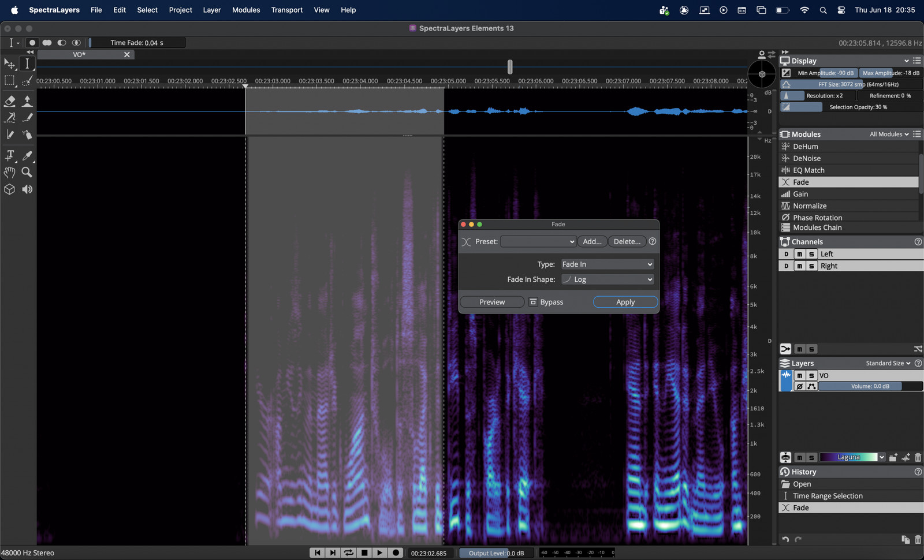Pick the Pencil draw tool
This screenshot has width=924, height=560.
point(9,135)
